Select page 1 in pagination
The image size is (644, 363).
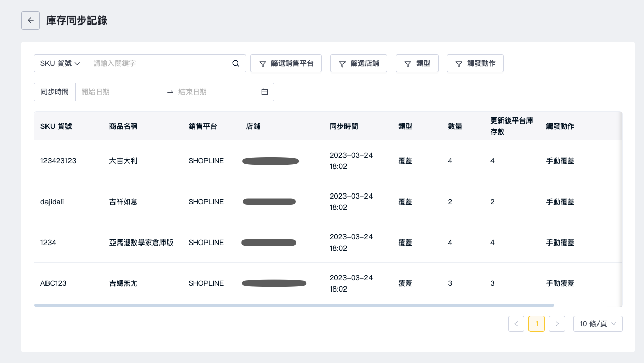coord(536,324)
